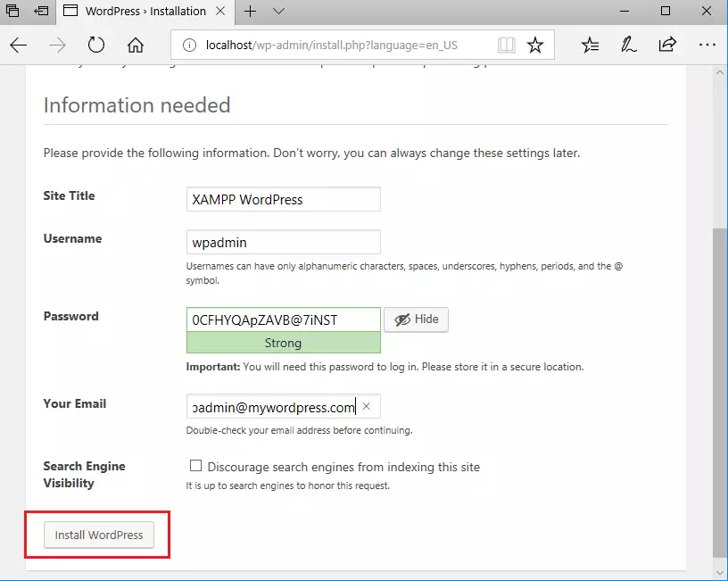Minimize the browser window

point(625,11)
